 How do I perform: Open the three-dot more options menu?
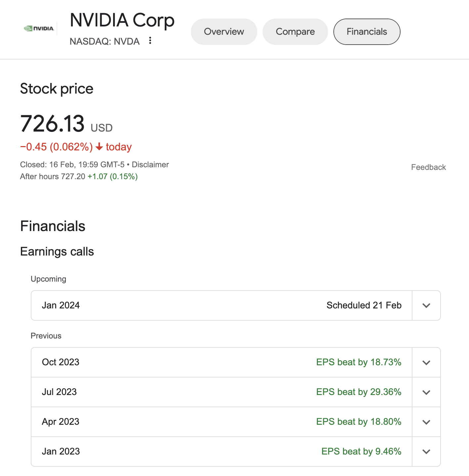tap(150, 40)
